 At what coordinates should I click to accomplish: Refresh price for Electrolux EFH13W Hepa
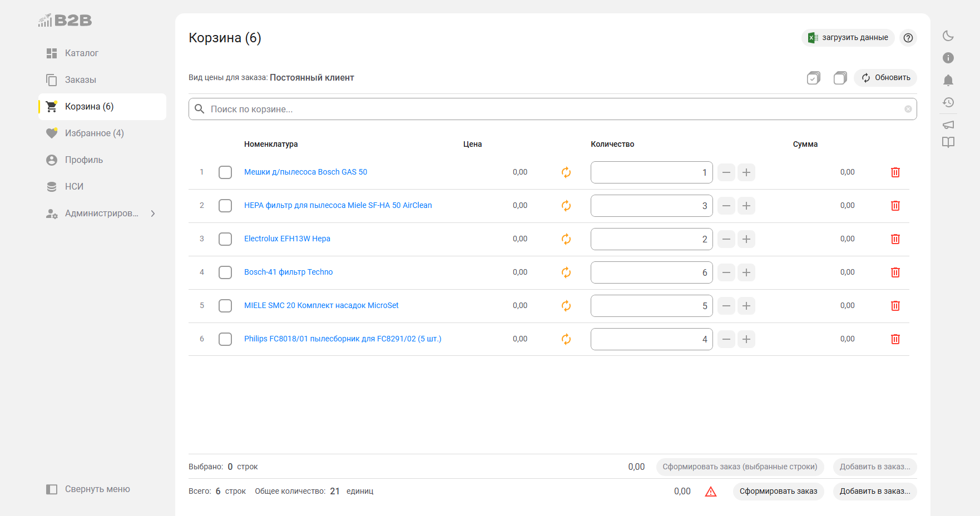566,239
